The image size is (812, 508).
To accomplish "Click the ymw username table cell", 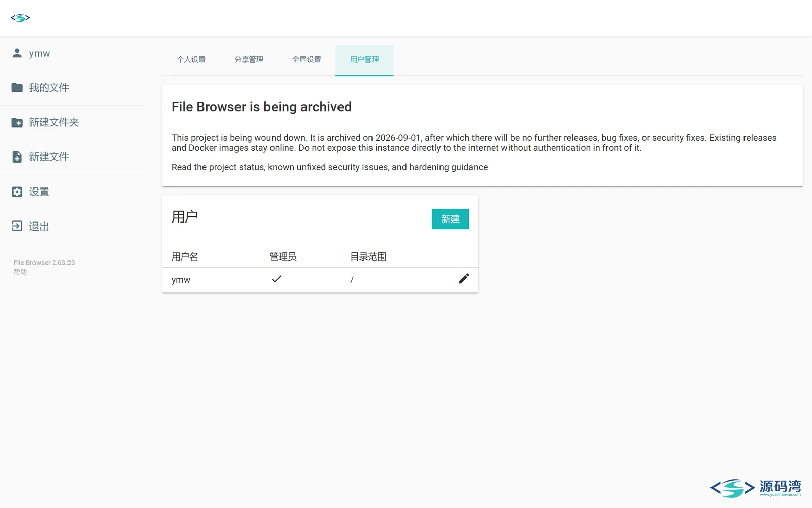I will pos(181,280).
